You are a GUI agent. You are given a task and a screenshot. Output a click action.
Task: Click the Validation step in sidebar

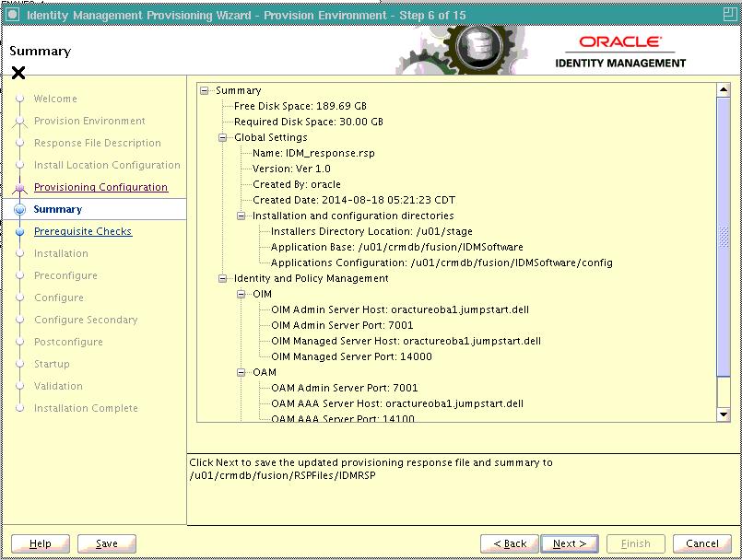(58, 386)
